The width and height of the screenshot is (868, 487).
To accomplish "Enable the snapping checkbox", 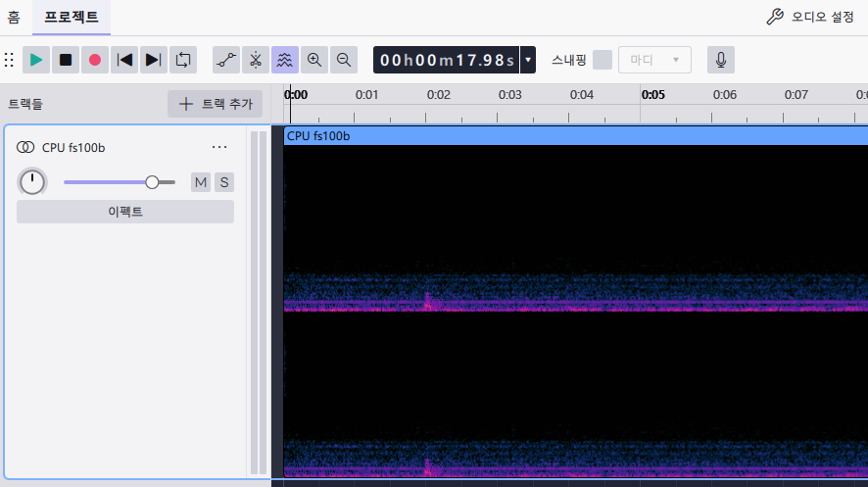I will (603, 60).
